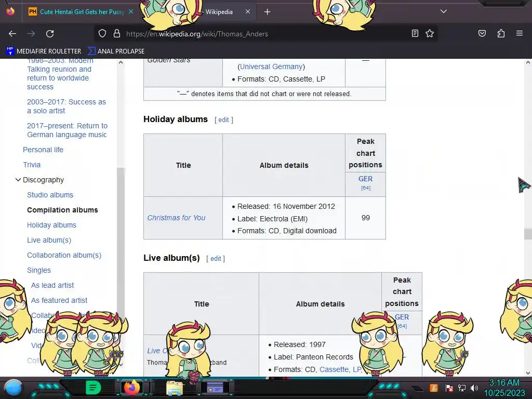
Task: Click text Released: 1997
Action: pos(300,345)
